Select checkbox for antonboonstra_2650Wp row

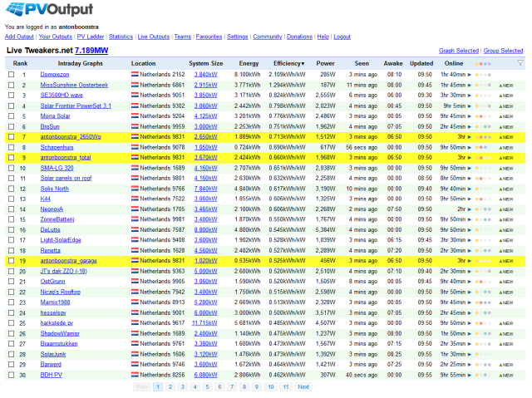click(12, 136)
